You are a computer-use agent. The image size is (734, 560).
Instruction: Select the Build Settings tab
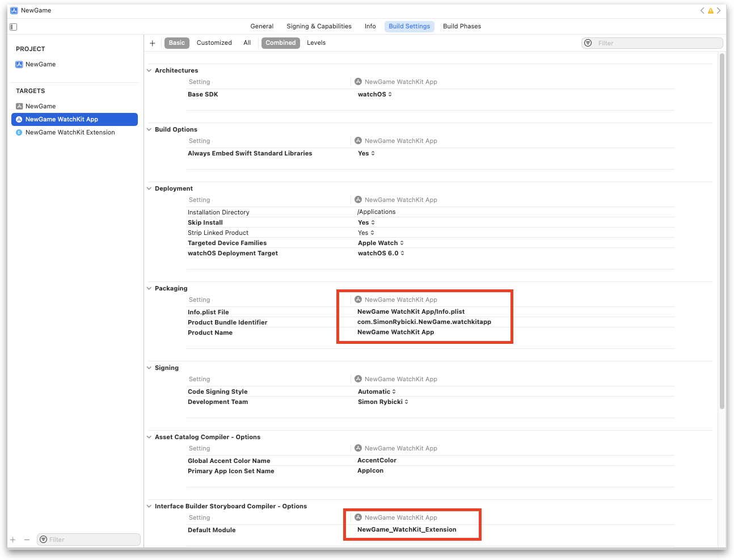pos(410,27)
